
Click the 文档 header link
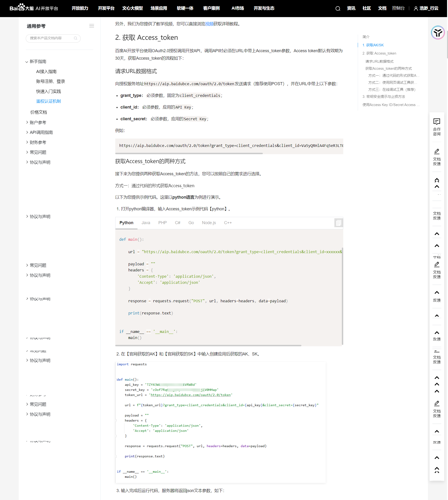point(382,8)
